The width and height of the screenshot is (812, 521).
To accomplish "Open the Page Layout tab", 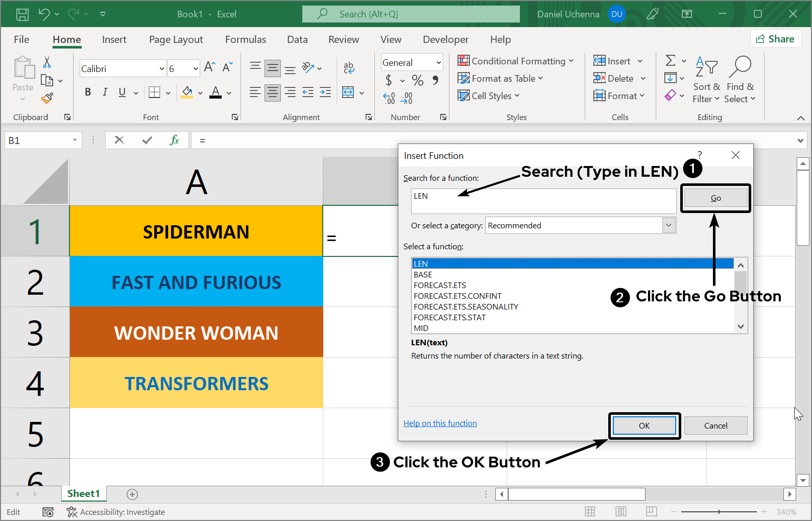I will (x=176, y=39).
